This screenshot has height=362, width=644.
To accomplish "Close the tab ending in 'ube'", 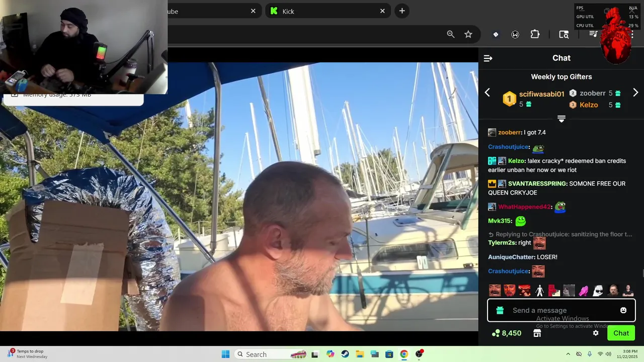I will pos(253,11).
